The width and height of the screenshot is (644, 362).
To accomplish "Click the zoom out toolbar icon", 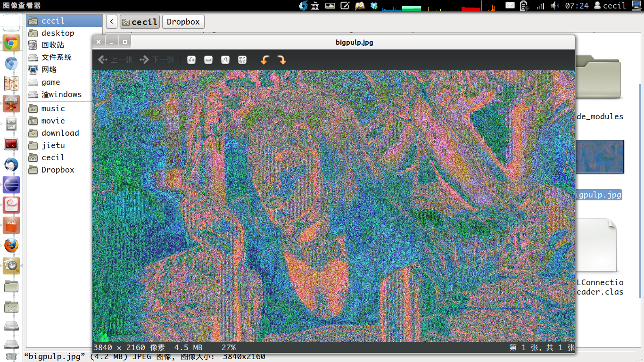I will click(x=208, y=60).
